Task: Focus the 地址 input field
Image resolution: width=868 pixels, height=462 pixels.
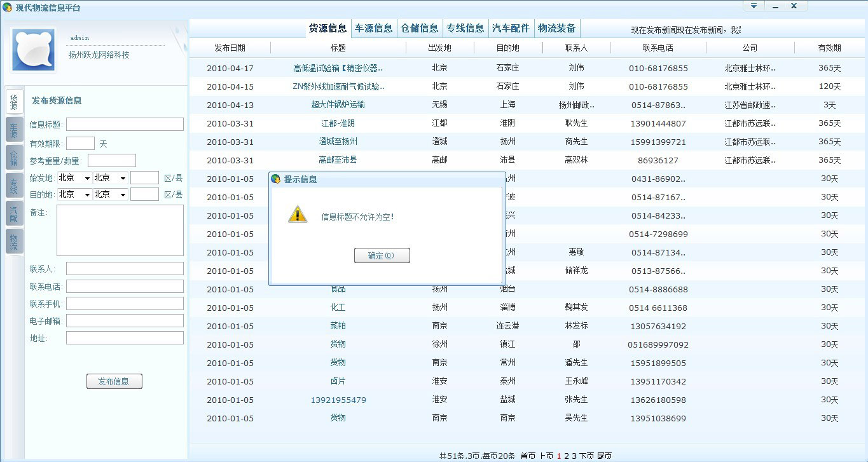Action: pos(125,338)
